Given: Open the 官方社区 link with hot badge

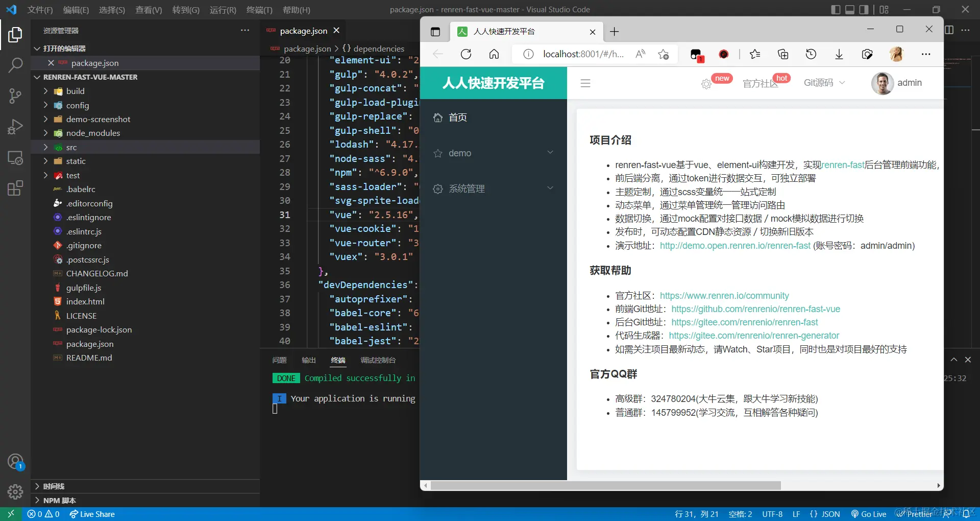Looking at the screenshot, I should tap(760, 83).
